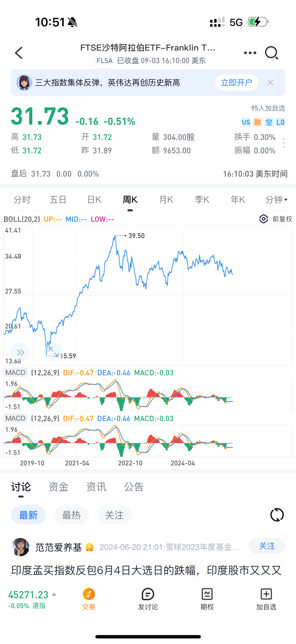
Task: Tap the orange 交易 trade icon
Action: (89, 595)
